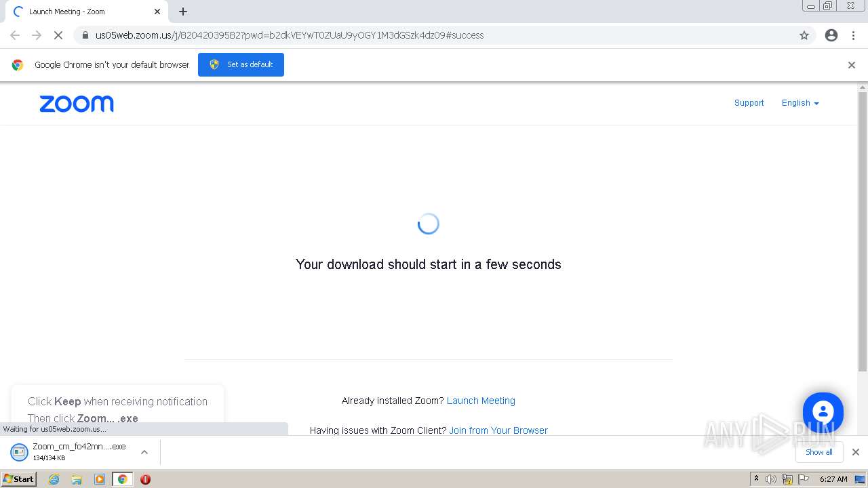
Task: Click Set as default button
Action: [241, 64]
